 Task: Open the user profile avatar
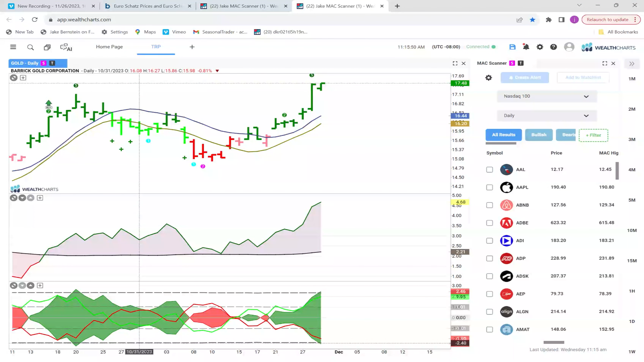569,47
